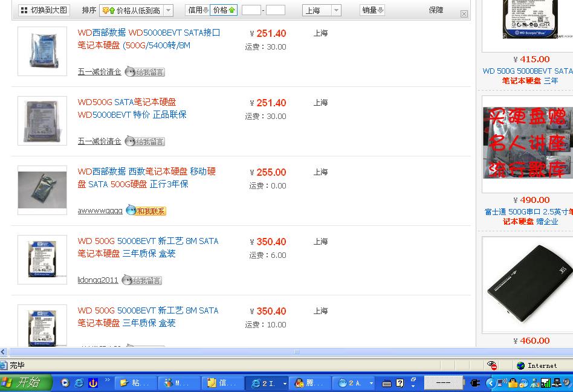Open seller 五一减价清仓 on the WD5000BEVT SATA接口 listing
This screenshot has height=392, width=573.
tap(99, 72)
